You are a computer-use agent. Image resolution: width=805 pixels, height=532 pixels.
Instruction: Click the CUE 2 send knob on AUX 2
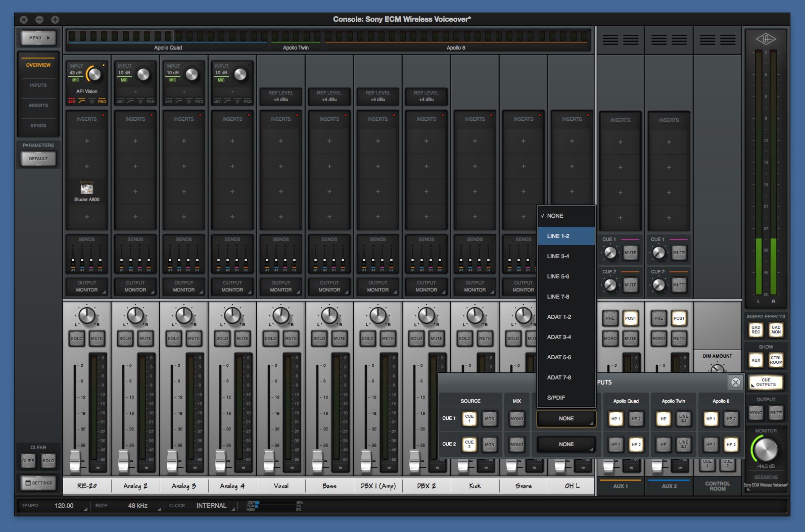(659, 285)
